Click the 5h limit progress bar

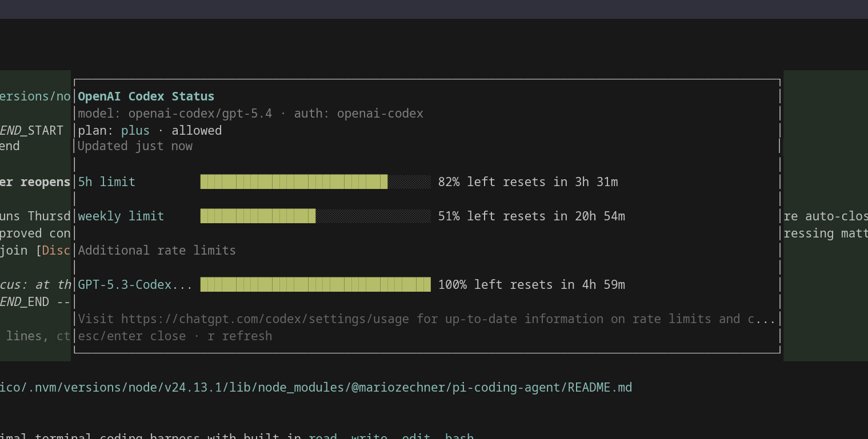pyautogui.click(x=315, y=182)
